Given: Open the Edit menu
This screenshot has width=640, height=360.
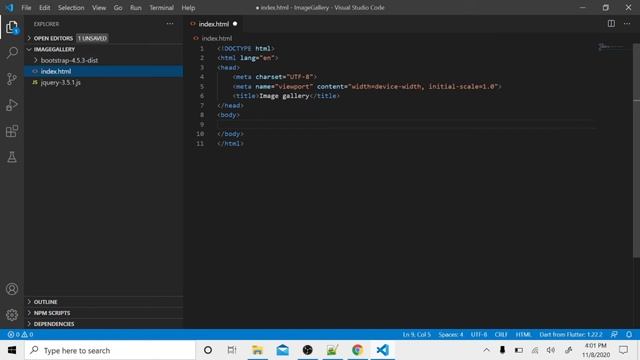Looking at the screenshot, I should tap(44, 7).
